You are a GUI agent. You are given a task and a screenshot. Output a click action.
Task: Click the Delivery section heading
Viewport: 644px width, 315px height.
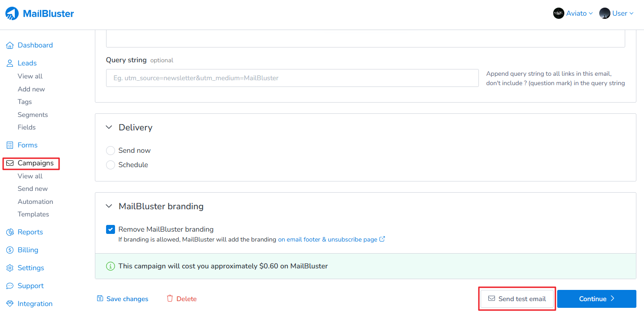(136, 128)
